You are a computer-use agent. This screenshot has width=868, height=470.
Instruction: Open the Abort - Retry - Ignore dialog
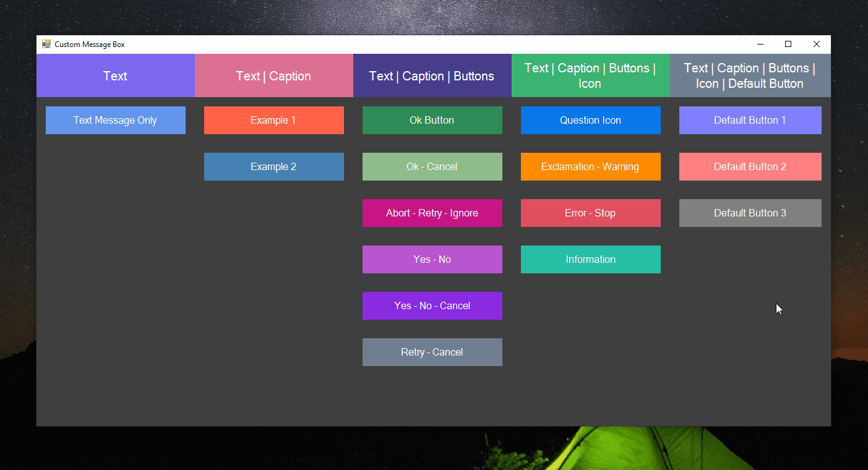[432, 213]
